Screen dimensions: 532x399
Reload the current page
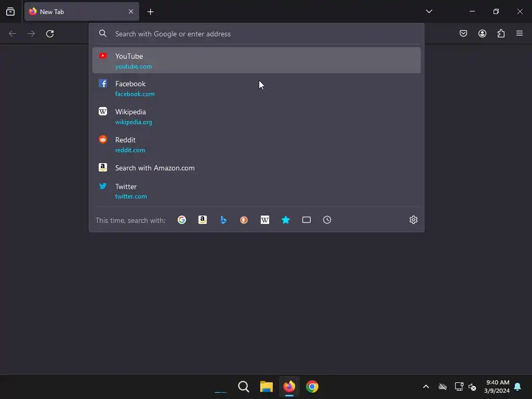click(50, 34)
